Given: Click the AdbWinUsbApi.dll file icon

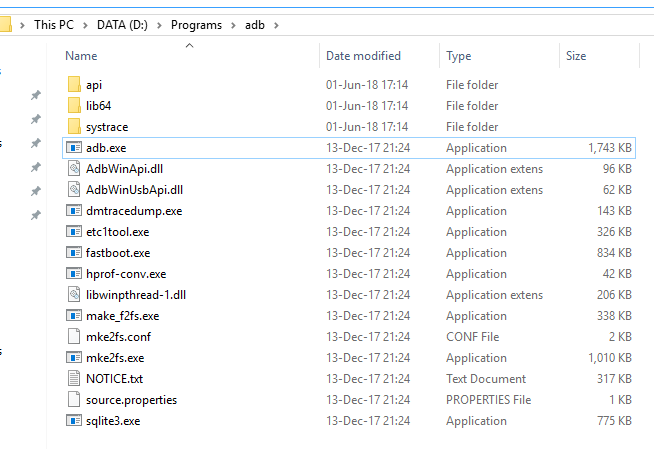Looking at the screenshot, I should pos(74,189).
